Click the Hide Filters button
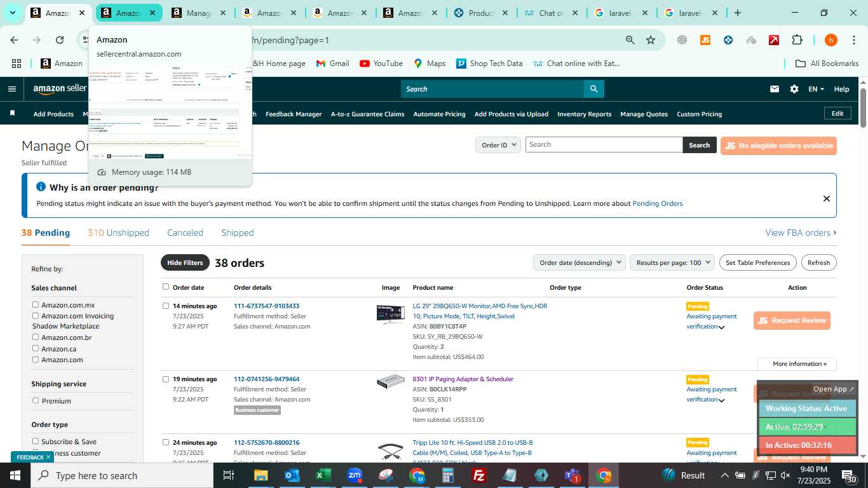 point(185,262)
